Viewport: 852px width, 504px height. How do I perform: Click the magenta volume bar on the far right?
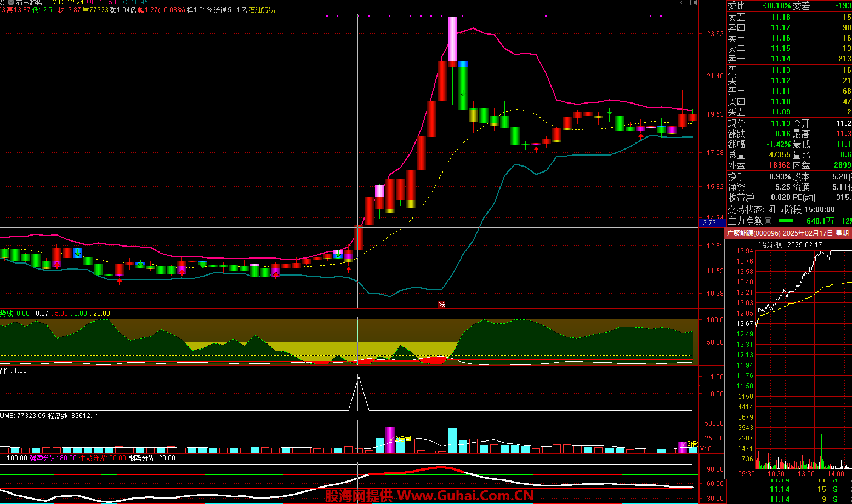tap(682, 447)
